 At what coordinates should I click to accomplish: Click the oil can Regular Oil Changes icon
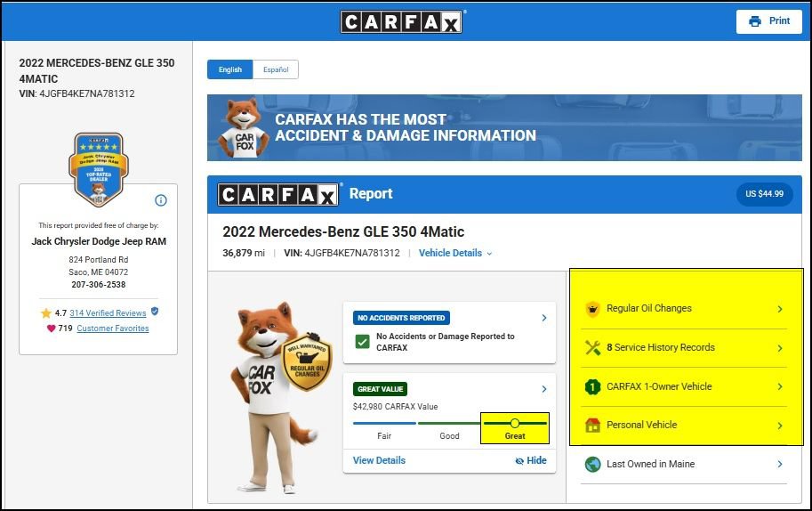[592, 309]
